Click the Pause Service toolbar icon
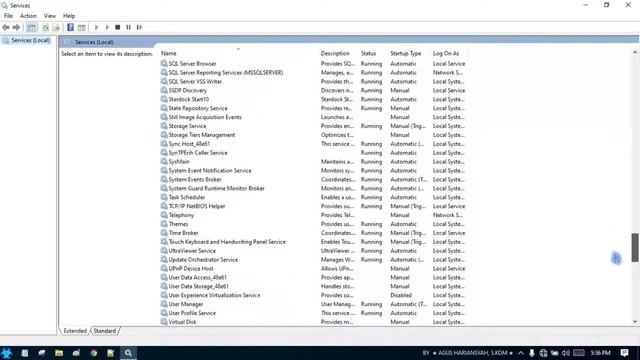 coord(128,27)
